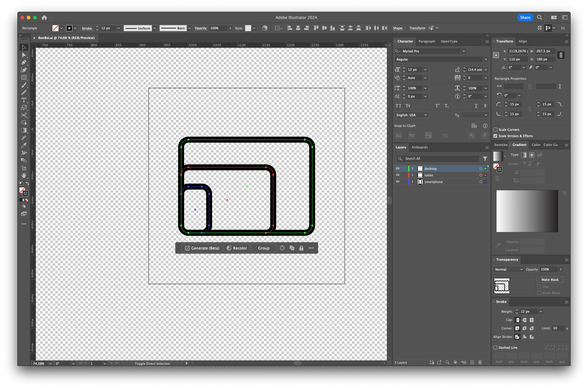The width and height of the screenshot is (588, 389).
Task: Select the Type tool
Action: coord(24,100)
